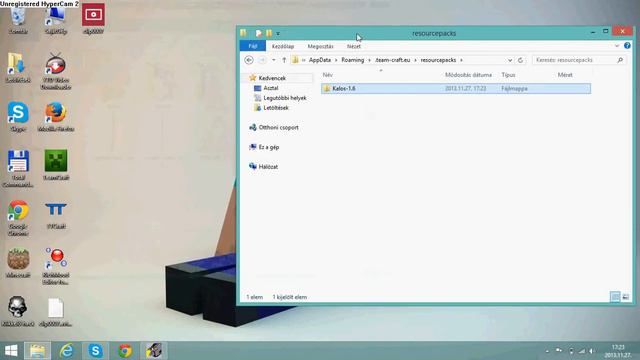Select the Kalos-1.6 folder
The width and height of the screenshot is (640, 360).
coord(456,89)
